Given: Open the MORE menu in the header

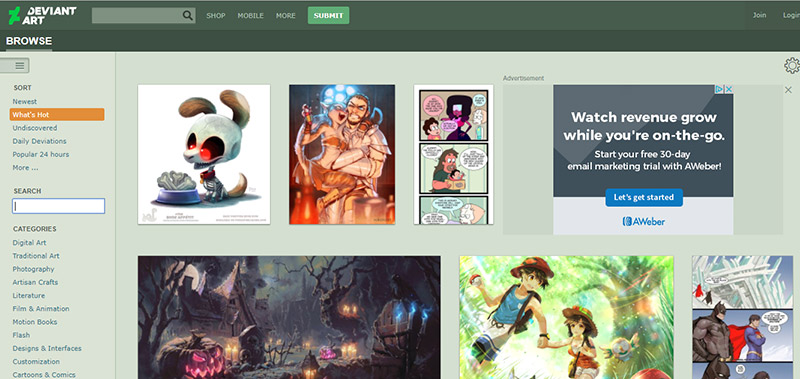Looking at the screenshot, I should click(286, 16).
